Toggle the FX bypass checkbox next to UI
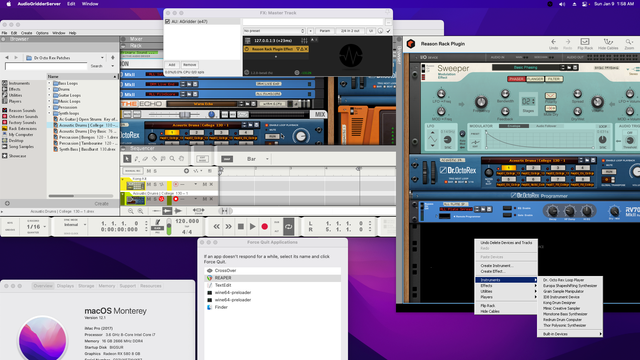640x360 pixels. tap(388, 31)
